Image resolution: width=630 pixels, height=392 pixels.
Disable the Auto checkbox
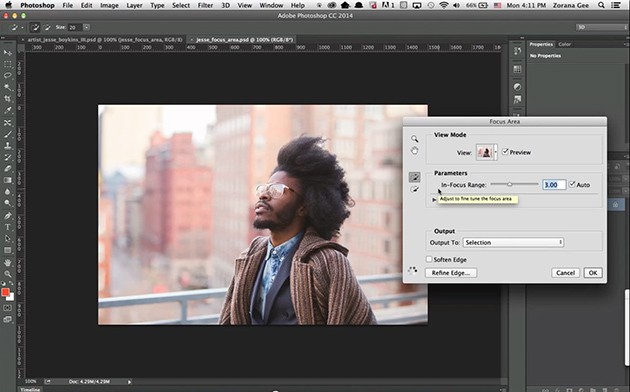(572, 184)
